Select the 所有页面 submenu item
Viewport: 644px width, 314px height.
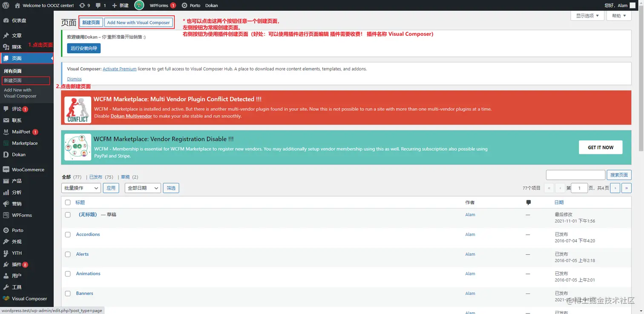pyautogui.click(x=13, y=71)
